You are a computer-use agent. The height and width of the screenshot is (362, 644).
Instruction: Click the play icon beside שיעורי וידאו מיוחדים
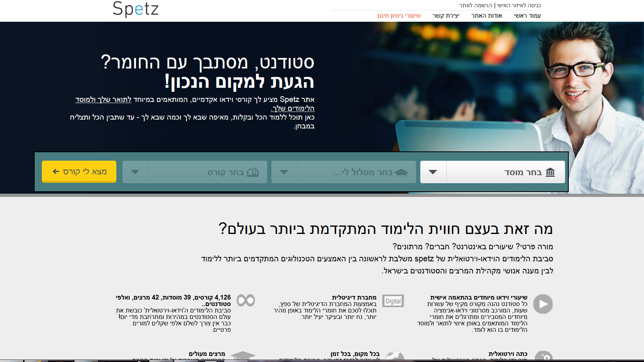pyautogui.click(x=543, y=304)
